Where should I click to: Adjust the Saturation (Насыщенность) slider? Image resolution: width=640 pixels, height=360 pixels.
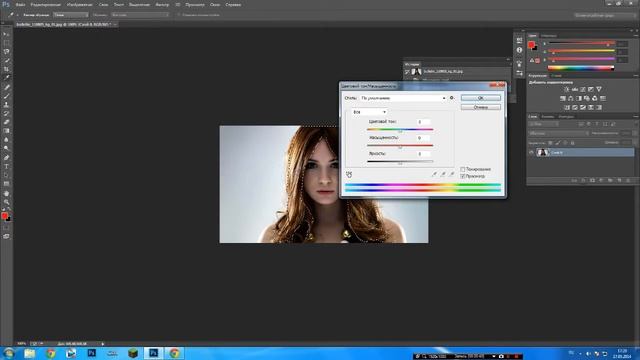[400, 146]
